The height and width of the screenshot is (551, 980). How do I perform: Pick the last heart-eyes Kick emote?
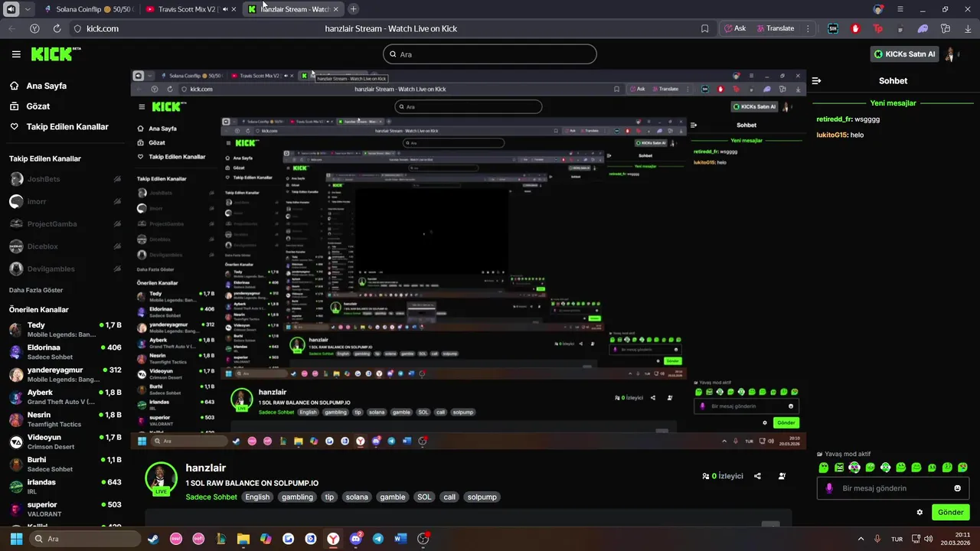tap(962, 468)
